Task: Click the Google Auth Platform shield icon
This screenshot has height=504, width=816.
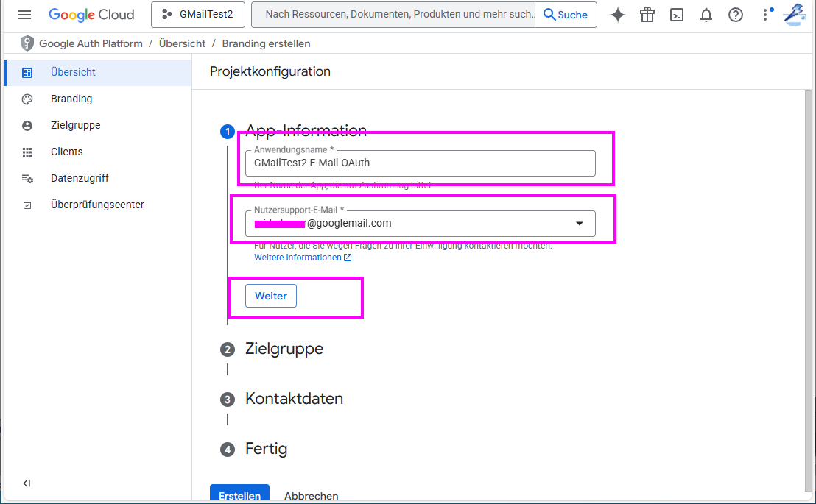Action: pos(27,43)
